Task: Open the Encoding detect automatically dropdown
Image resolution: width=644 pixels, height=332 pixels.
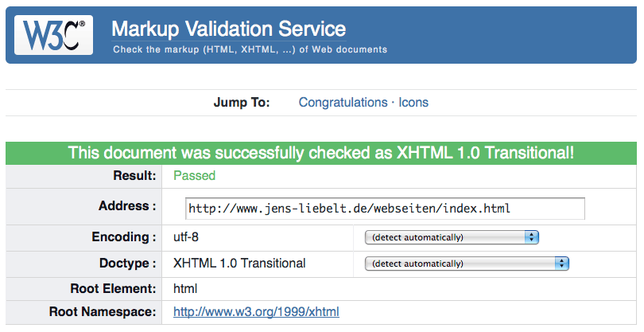Action: point(452,237)
